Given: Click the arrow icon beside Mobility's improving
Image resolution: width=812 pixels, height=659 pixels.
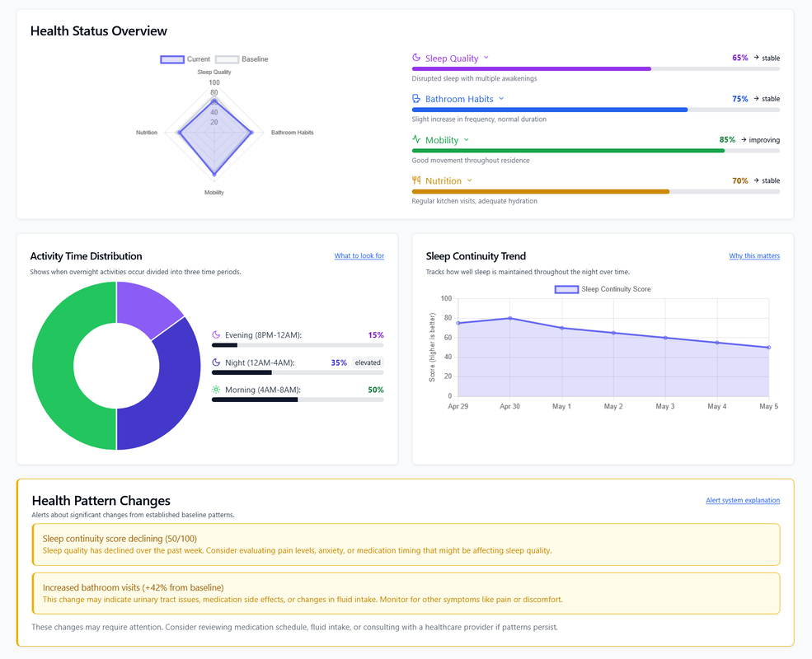Looking at the screenshot, I should click(743, 140).
